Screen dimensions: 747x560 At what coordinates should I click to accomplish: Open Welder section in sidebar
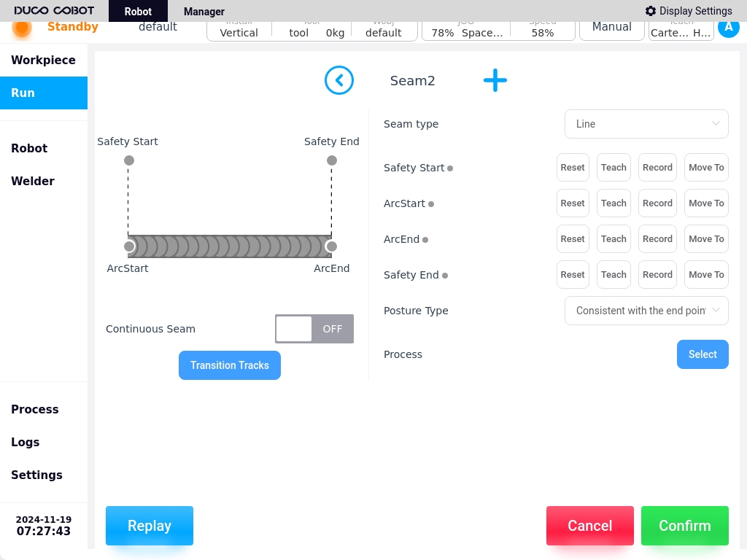[43, 181]
